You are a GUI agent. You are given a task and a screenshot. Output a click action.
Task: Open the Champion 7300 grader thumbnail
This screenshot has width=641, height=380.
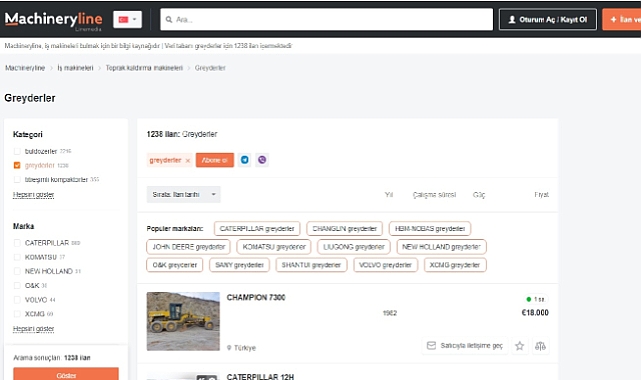click(183, 321)
